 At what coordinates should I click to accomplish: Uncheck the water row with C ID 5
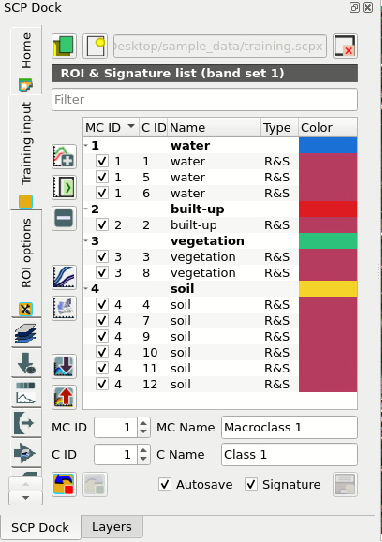(102, 177)
